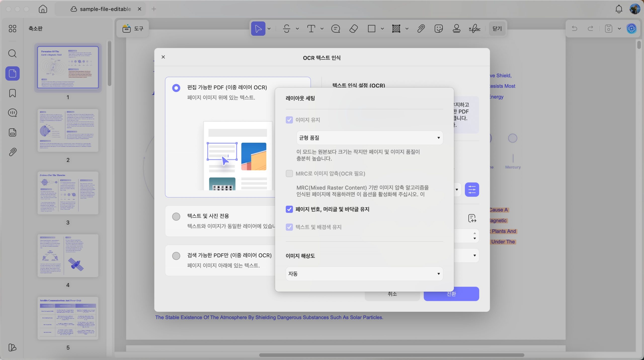Open page 4 thumbnail
Viewport: 644px width, 360px height.
68,255
